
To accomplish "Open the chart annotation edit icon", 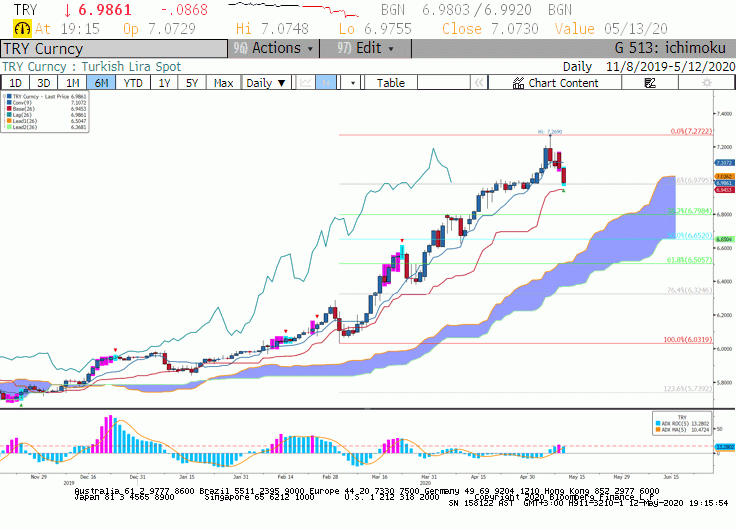I will tap(650, 83).
